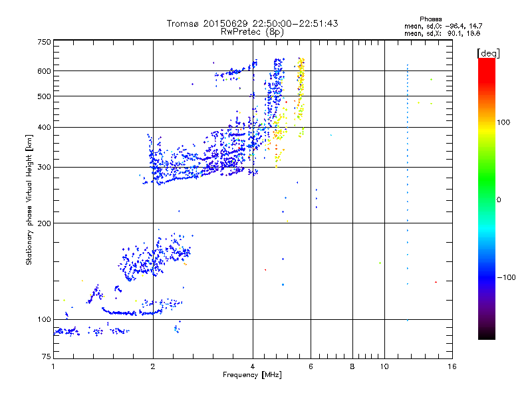Click the "Stationary phase Virtual Height [km]" label
This screenshot has height=399, width=532.
tap(29, 199)
